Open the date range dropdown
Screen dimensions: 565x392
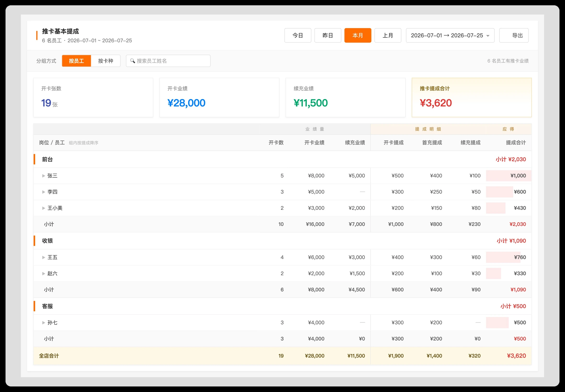pos(450,35)
